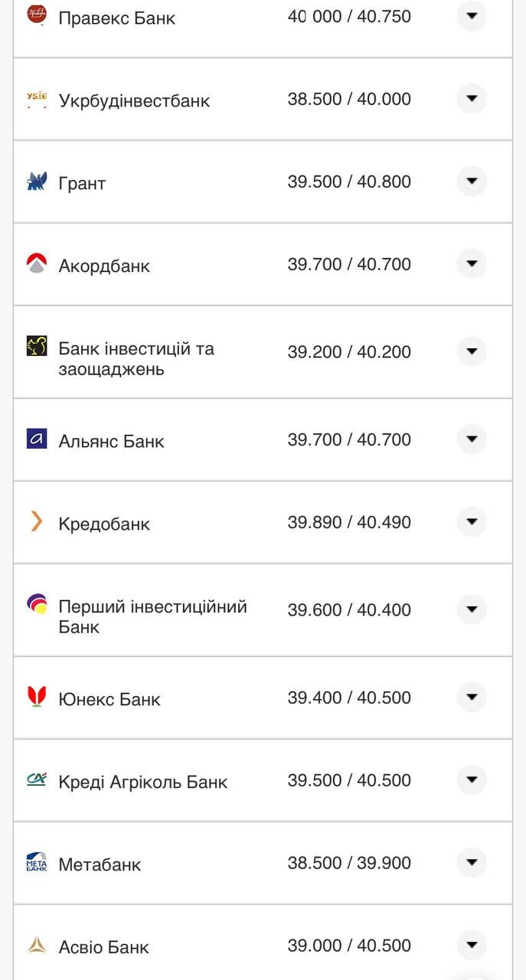Expand the Асвіо Банк dropdown arrow
This screenshot has width=526, height=980.
coord(472,945)
